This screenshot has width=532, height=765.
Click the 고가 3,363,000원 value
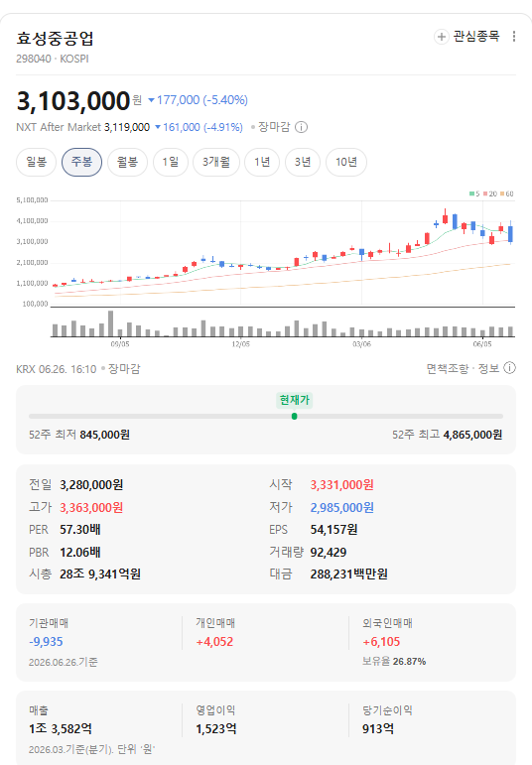pyautogui.click(x=91, y=507)
